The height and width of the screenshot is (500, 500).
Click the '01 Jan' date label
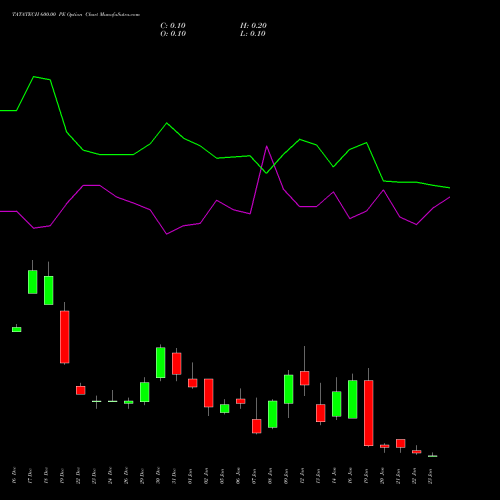[190, 476]
